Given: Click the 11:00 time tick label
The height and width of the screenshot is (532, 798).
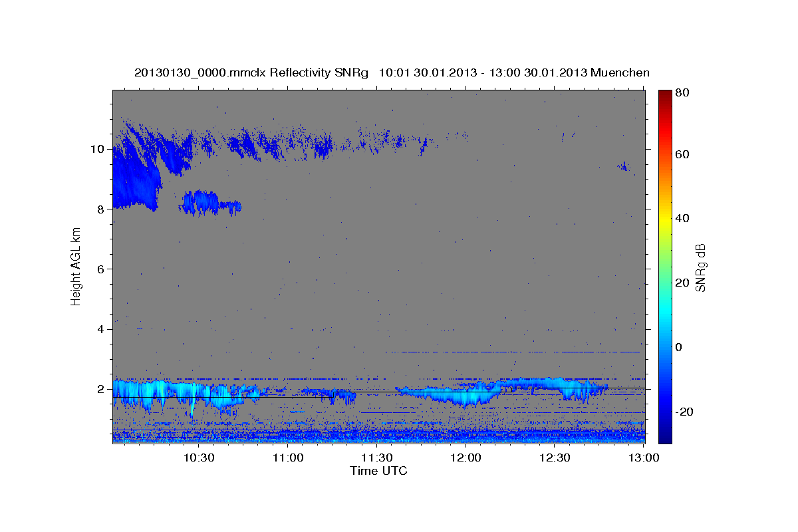Looking at the screenshot, I should pyautogui.click(x=287, y=458).
